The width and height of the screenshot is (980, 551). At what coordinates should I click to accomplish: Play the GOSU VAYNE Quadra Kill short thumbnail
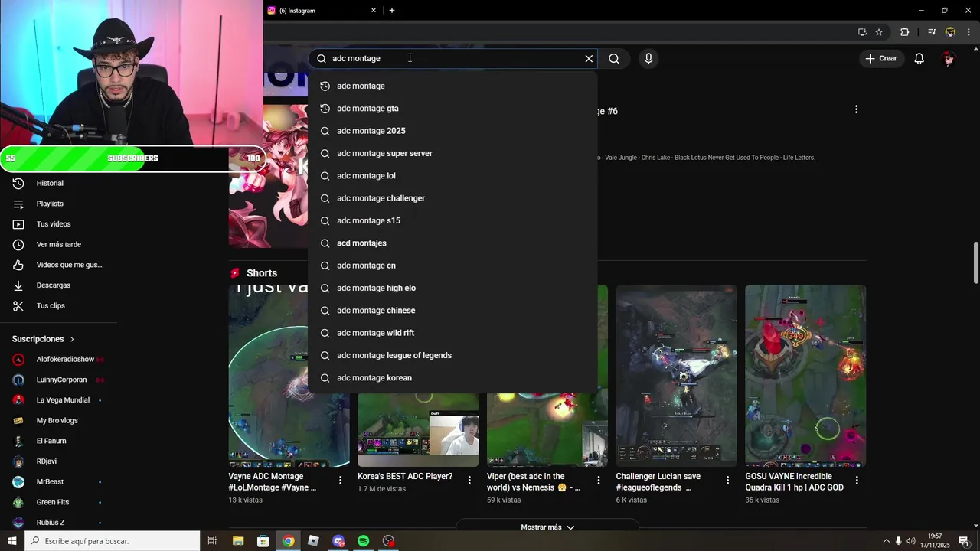click(x=805, y=376)
